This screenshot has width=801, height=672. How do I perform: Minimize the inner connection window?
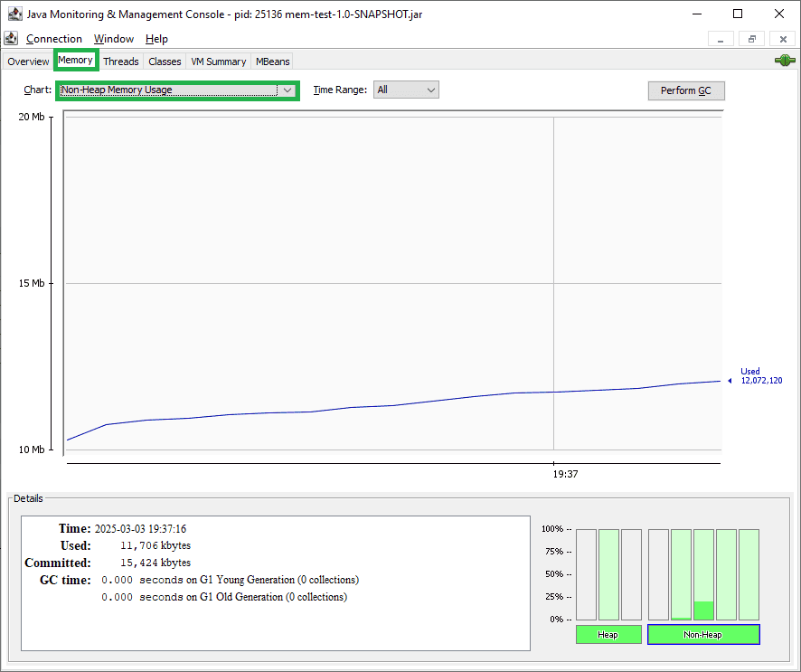coord(721,39)
